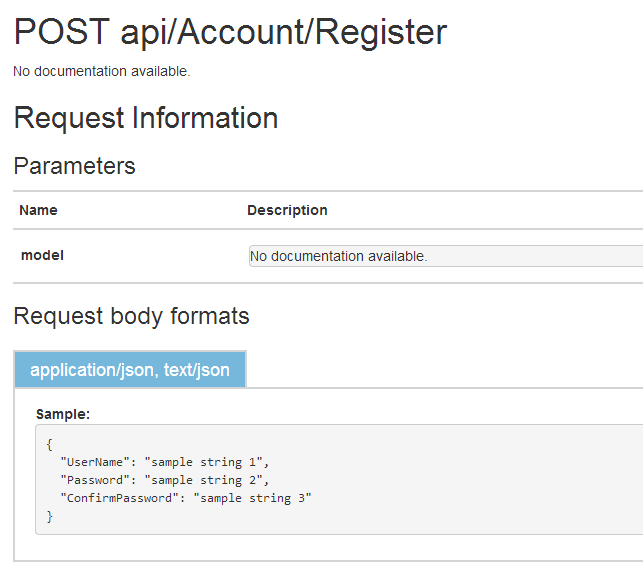Screen dimensions: 643x564
Task: Click the opening brace of the JSON sample
Action: (50, 444)
